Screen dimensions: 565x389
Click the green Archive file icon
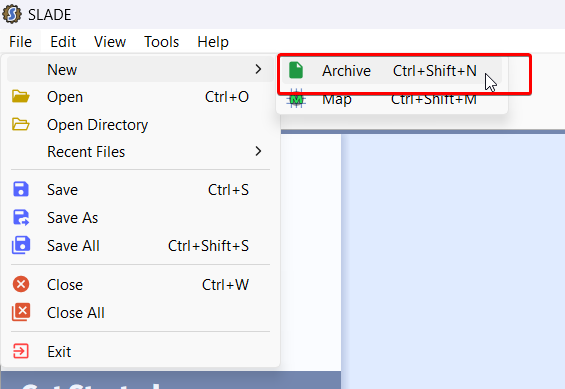pos(296,70)
